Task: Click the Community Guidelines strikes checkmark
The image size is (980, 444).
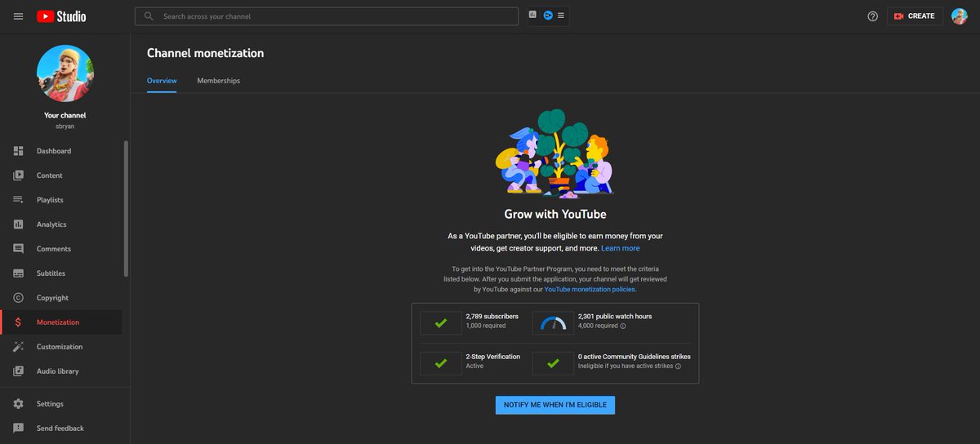Action: pyautogui.click(x=554, y=363)
